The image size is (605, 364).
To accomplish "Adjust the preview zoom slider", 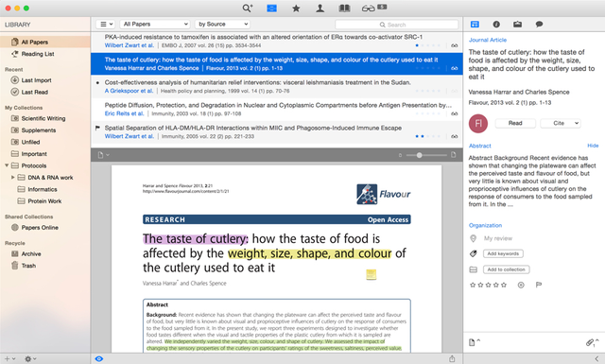I will (419, 155).
